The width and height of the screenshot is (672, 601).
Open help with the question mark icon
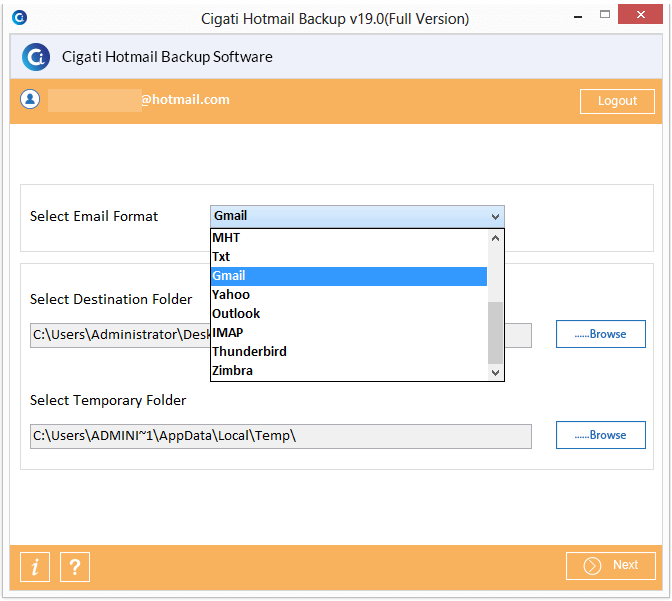(x=75, y=567)
